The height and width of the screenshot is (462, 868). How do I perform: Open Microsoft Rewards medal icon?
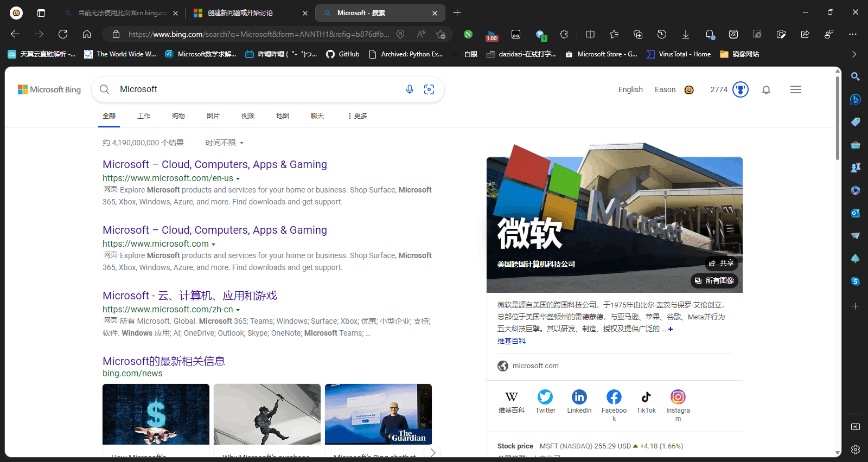(741, 89)
